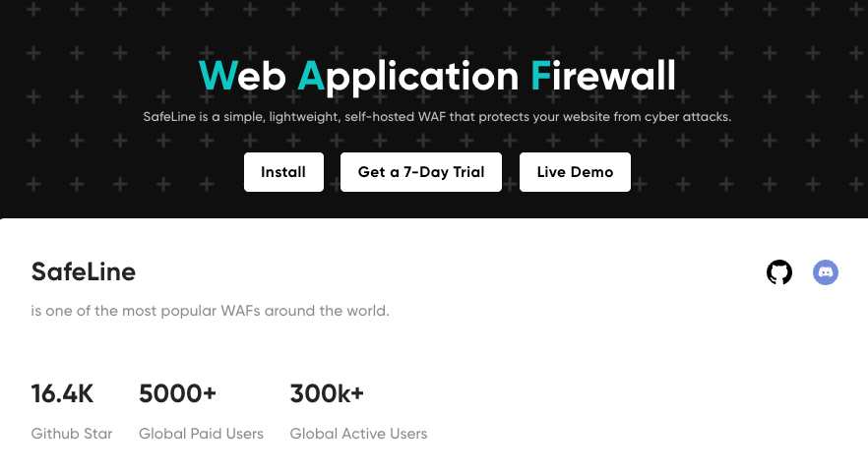Click the Install button
This screenshot has height=476, width=868.
point(283,172)
